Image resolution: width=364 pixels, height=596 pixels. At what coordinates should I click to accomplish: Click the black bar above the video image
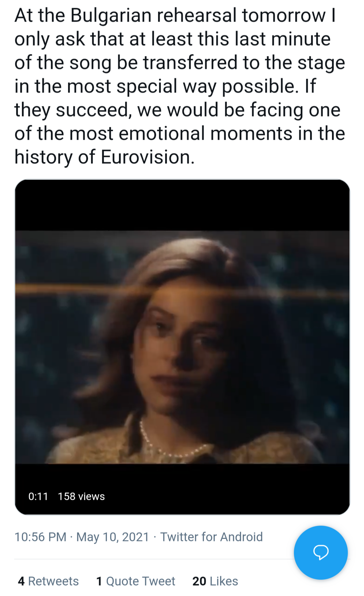click(x=182, y=205)
